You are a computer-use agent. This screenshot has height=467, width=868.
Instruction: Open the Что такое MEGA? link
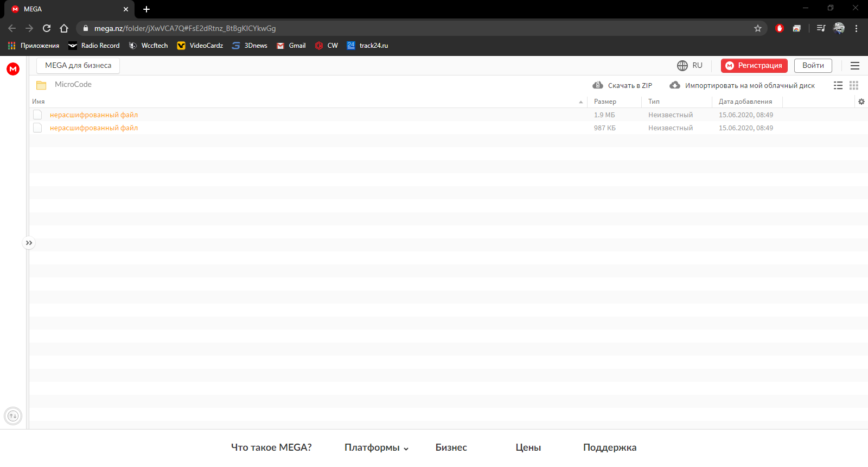coord(271,447)
